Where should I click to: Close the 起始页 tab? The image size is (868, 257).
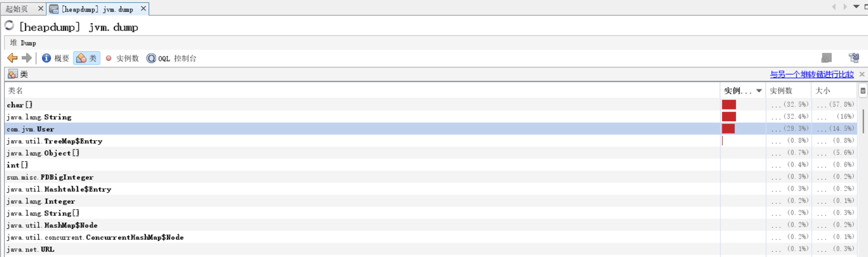[41, 8]
